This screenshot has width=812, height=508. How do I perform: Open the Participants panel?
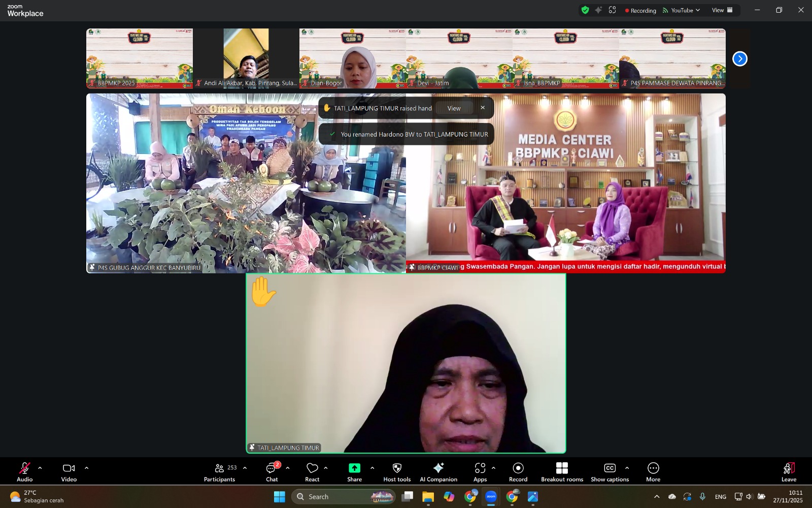(x=219, y=471)
